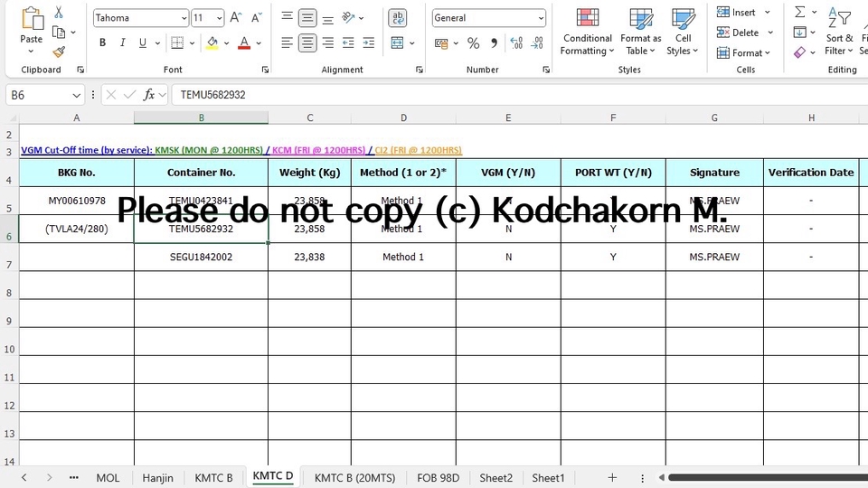Toggle Bold formatting
Screen dimensions: 868x488
102,42
